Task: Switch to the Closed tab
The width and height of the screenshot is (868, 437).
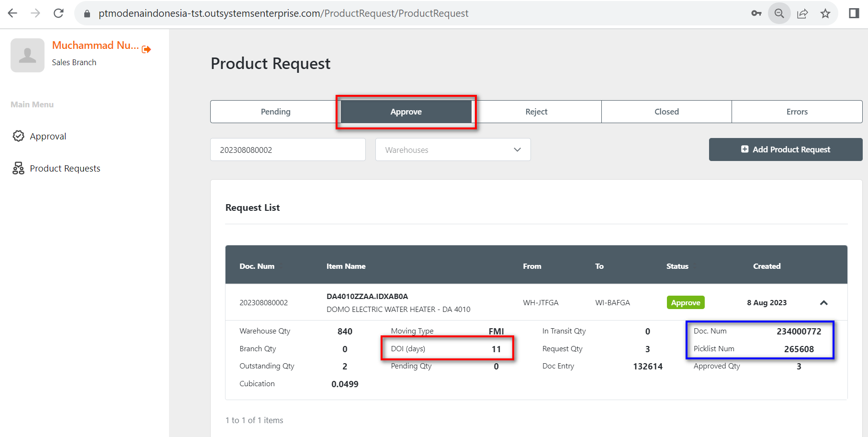Action: pyautogui.click(x=666, y=112)
